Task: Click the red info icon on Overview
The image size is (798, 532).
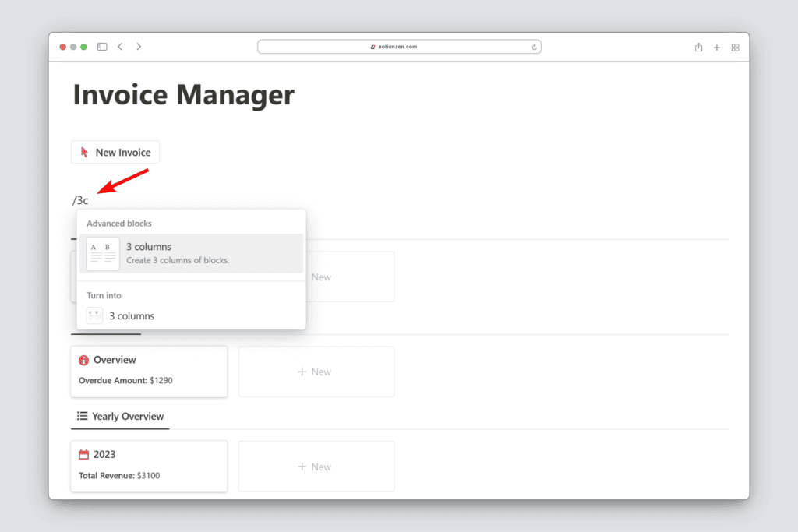Action: coord(84,360)
